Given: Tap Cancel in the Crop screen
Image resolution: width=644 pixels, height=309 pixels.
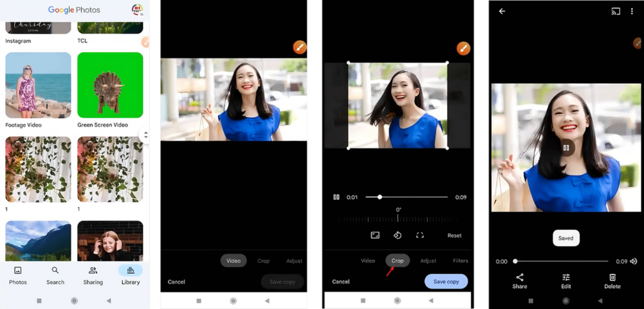Looking at the screenshot, I should [x=341, y=282].
